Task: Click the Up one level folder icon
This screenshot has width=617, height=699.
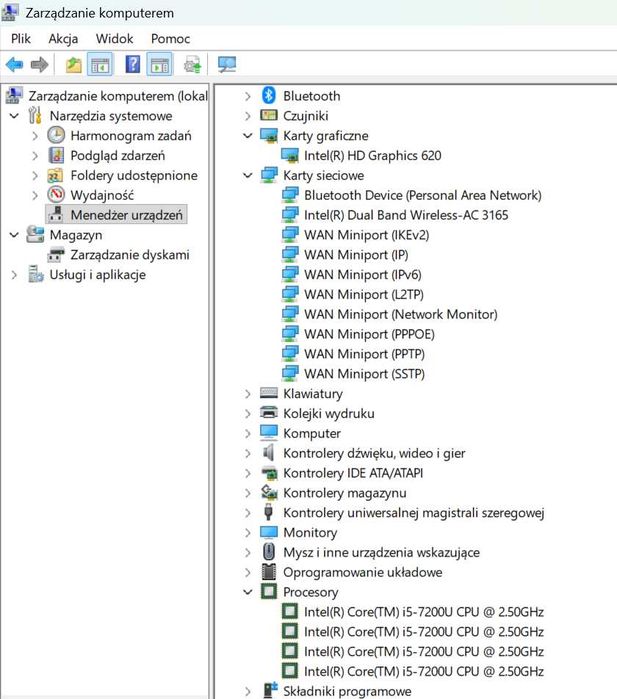Action: (74, 65)
